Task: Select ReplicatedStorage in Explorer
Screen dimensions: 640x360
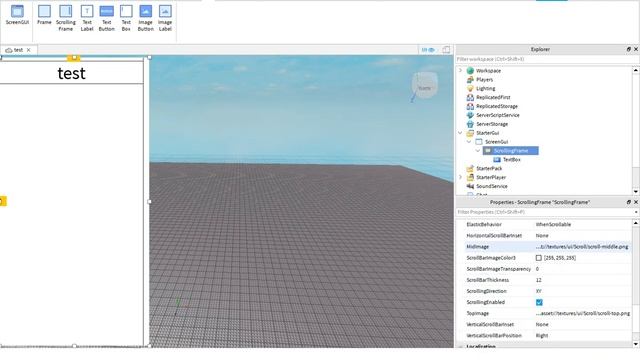Action: point(497,106)
